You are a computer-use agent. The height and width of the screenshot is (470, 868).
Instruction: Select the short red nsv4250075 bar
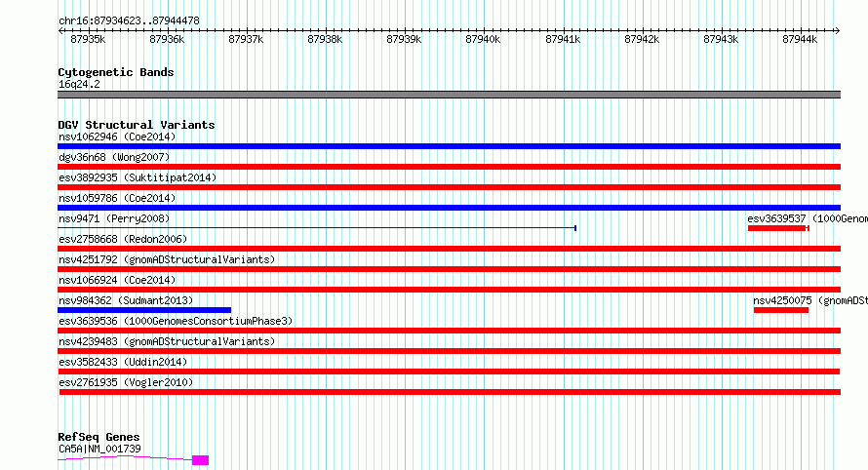tap(780, 310)
